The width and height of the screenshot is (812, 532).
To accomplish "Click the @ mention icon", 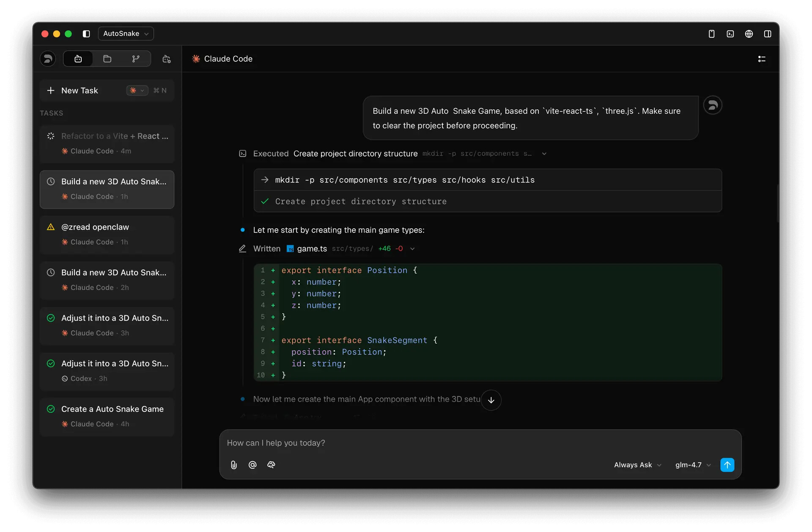I will click(252, 465).
